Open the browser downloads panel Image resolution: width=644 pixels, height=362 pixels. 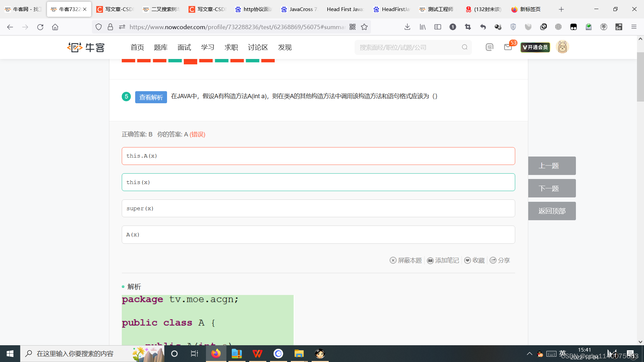point(407,27)
